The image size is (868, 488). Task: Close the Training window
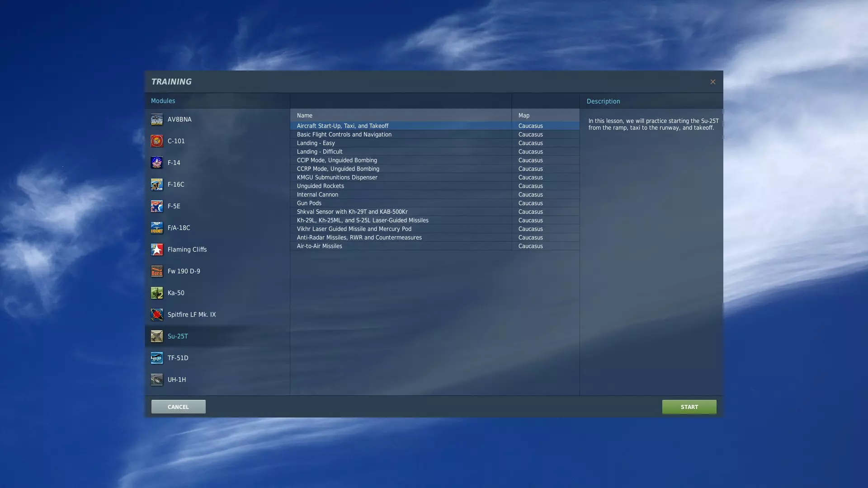click(x=712, y=82)
